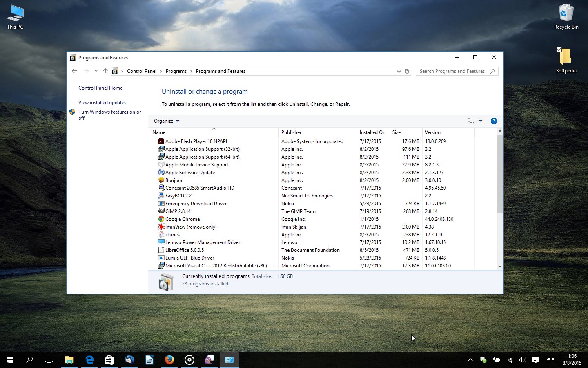Open View installed updates link
This screenshot has width=588, height=368.
pos(102,103)
